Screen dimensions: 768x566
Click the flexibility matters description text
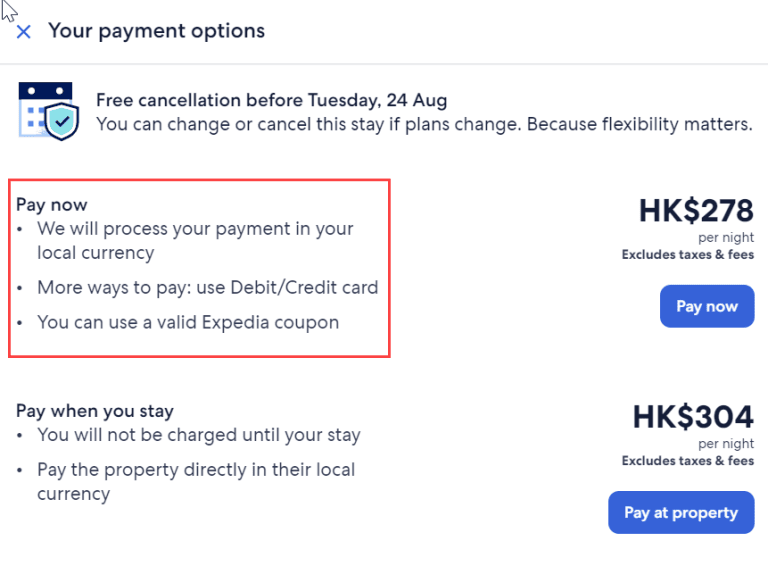pyautogui.click(x=424, y=125)
